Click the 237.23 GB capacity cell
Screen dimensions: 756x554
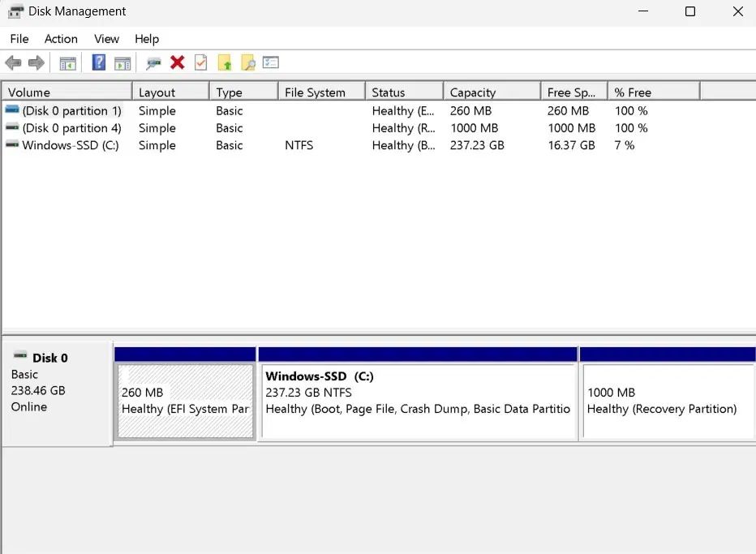point(477,146)
